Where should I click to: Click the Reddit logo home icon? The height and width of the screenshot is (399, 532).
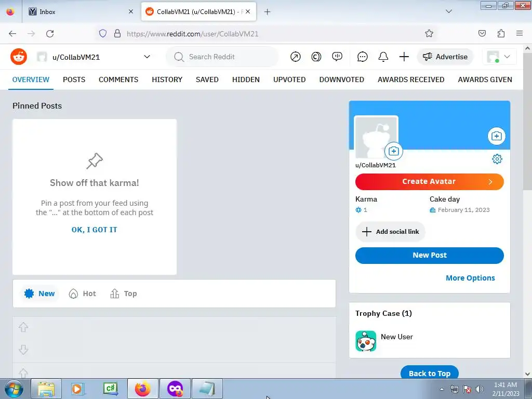pos(19,57)
